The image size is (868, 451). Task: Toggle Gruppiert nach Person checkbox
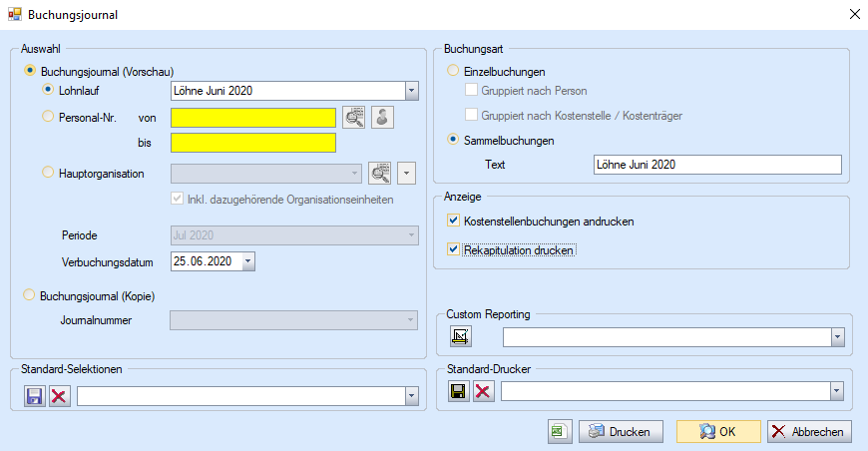pos(471,90)
